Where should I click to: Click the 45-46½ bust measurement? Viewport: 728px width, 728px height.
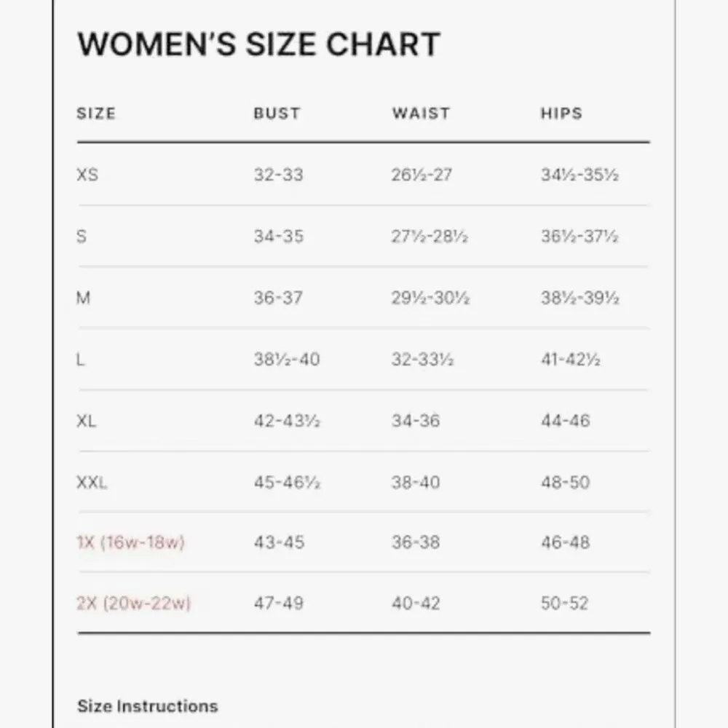click(287, 482)
